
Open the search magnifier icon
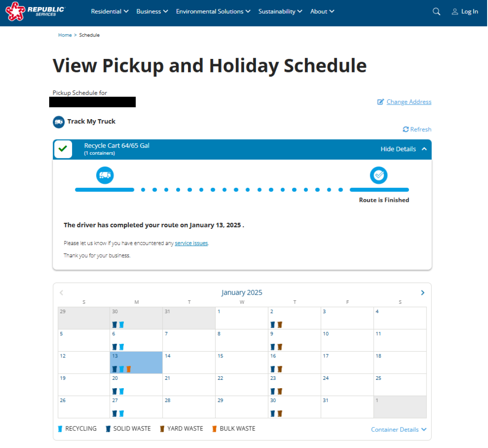436,11
